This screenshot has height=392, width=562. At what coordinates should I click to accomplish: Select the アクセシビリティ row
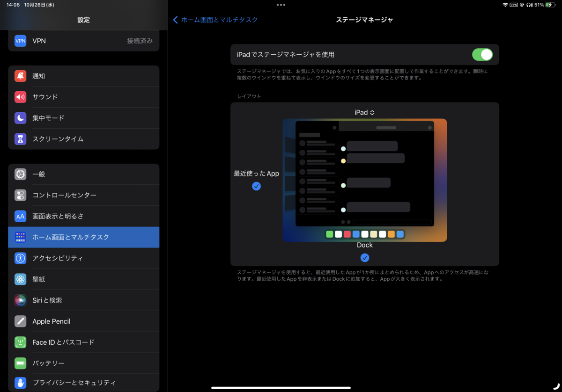pyautogui.click(x=84, y=258)
